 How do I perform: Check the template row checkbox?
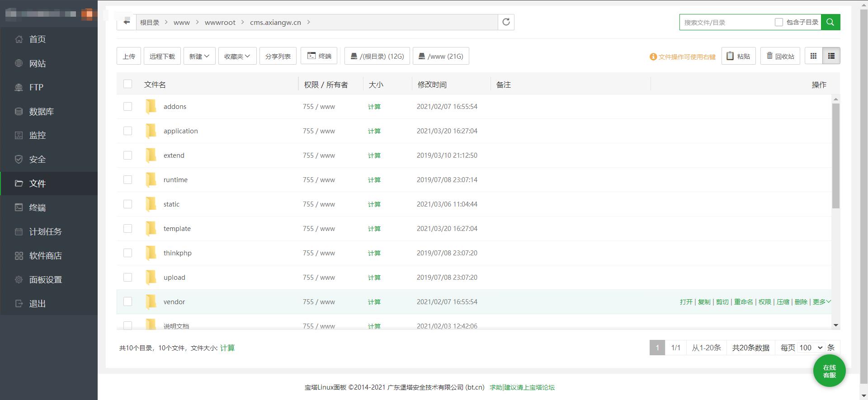tap(128, 229)
